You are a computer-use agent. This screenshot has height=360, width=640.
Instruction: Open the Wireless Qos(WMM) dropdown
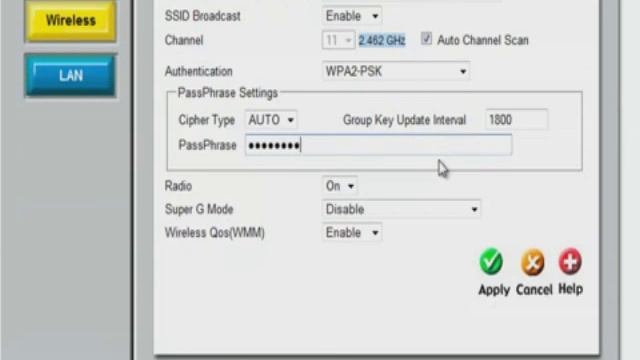click(352, 233)
